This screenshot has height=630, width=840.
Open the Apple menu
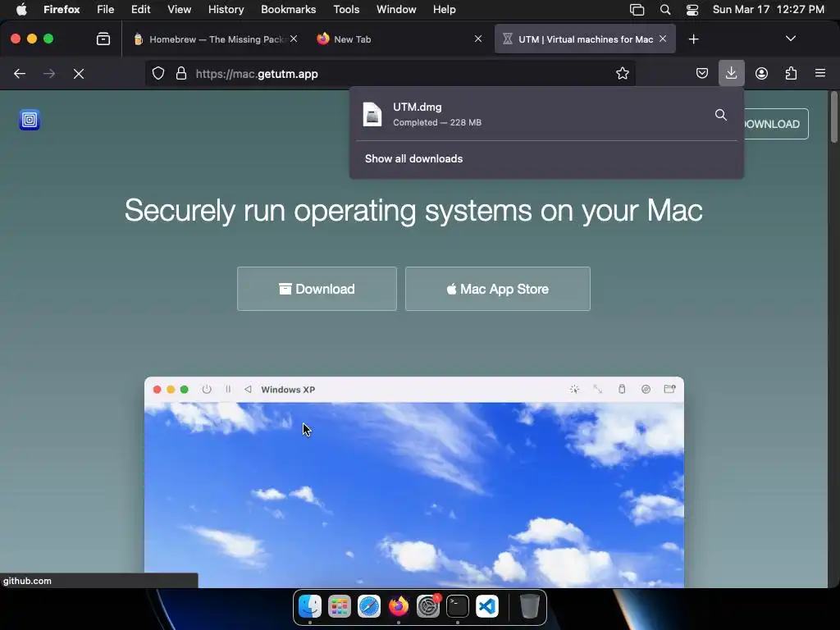pyautogui.click(x=21, y=10)
